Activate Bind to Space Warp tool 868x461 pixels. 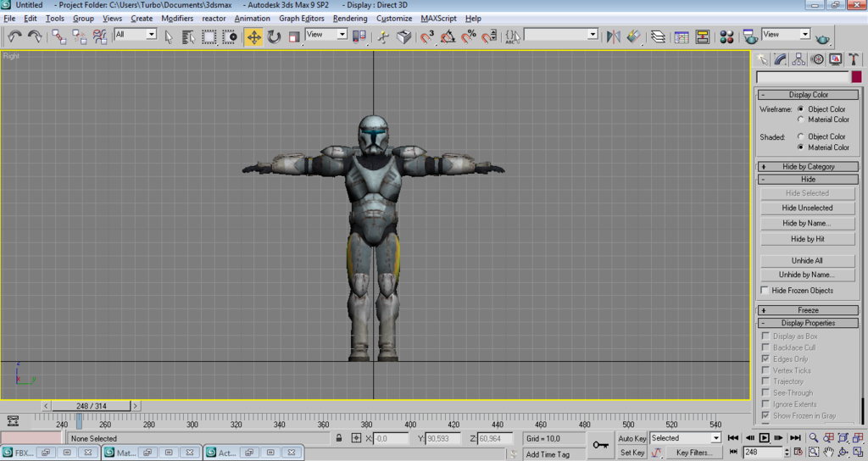[100, 37]
